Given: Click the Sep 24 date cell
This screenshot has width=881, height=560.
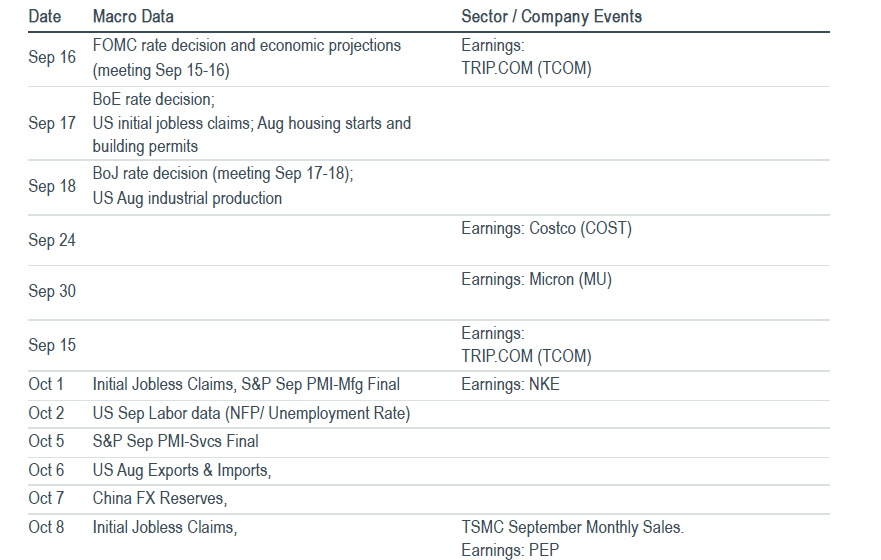Looking at the screenshot, I should [x=52, y=240].
